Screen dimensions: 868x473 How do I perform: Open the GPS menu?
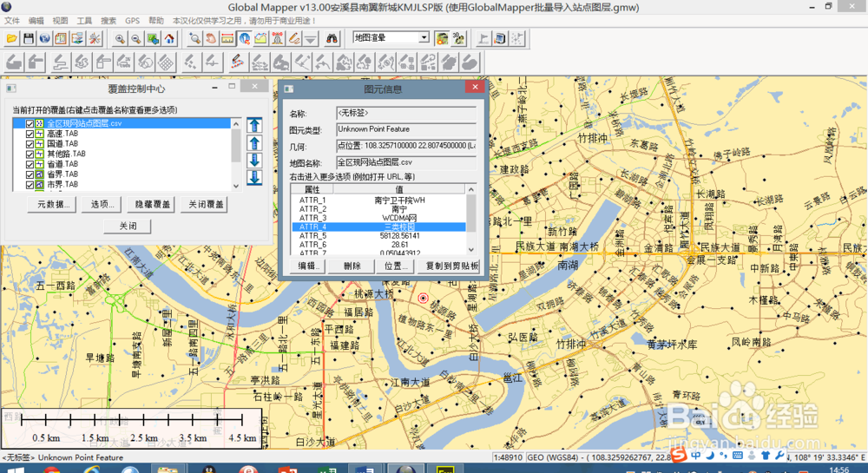point(132,21)
